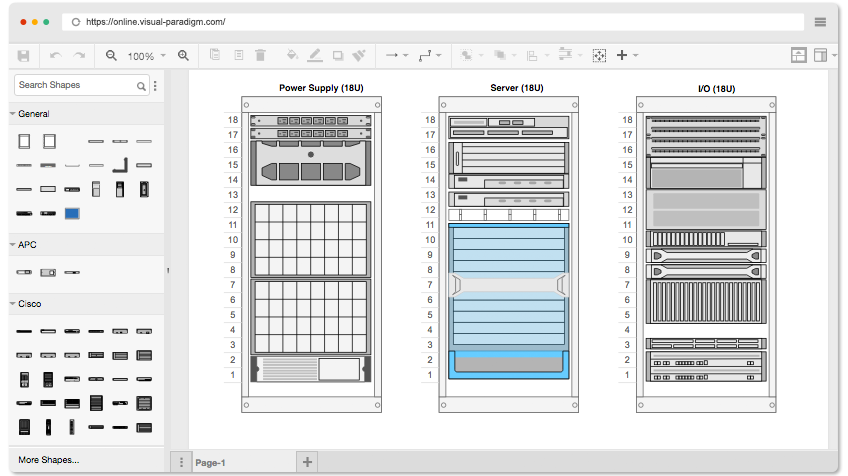
Task: Open the To Front arrange dropdown
Action: click(x=472, y=55)
